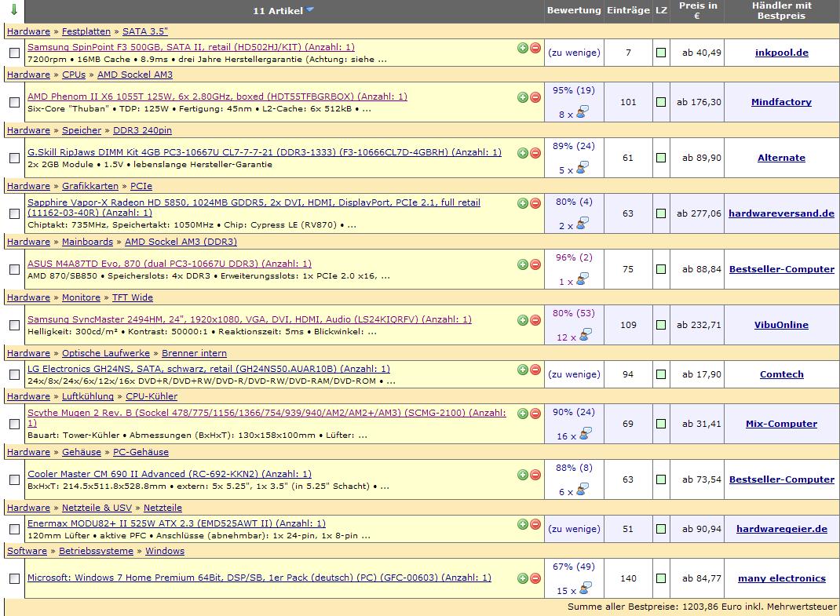
Task: Open the 95% (19) rating for Phenom
Action: [x=574, y=90]
